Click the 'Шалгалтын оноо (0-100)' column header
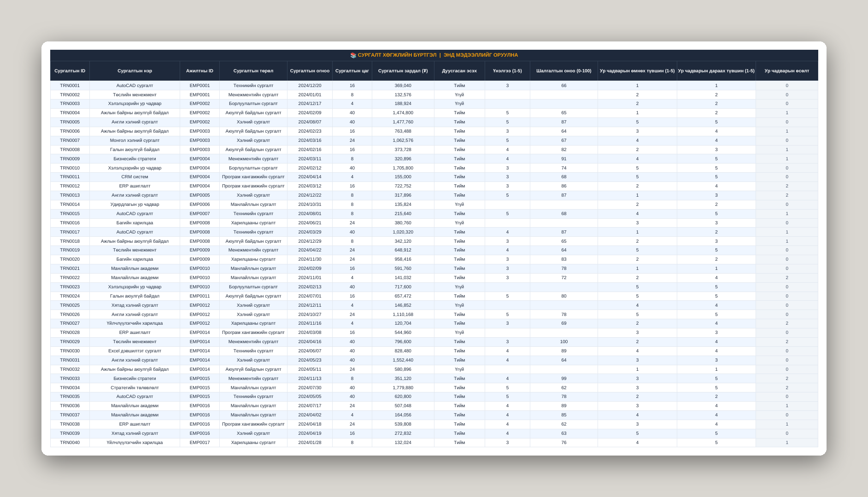Image resolution: width=868 pixels, height=497 pixels. point(564,71)
